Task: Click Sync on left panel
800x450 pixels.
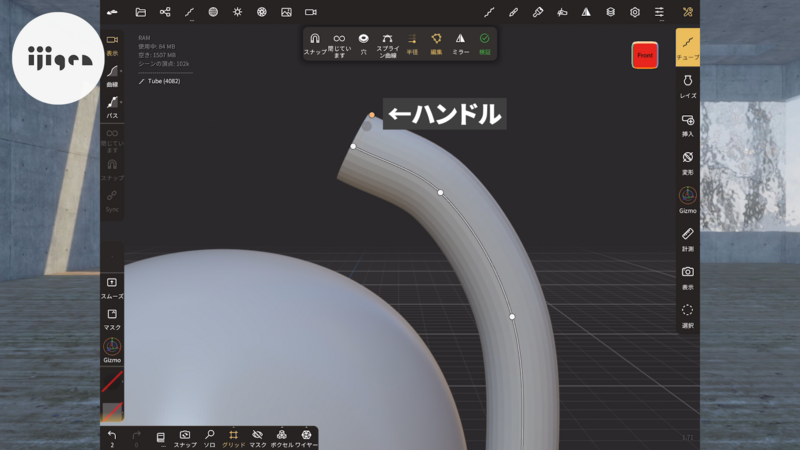Action: [x=112, y=201]
